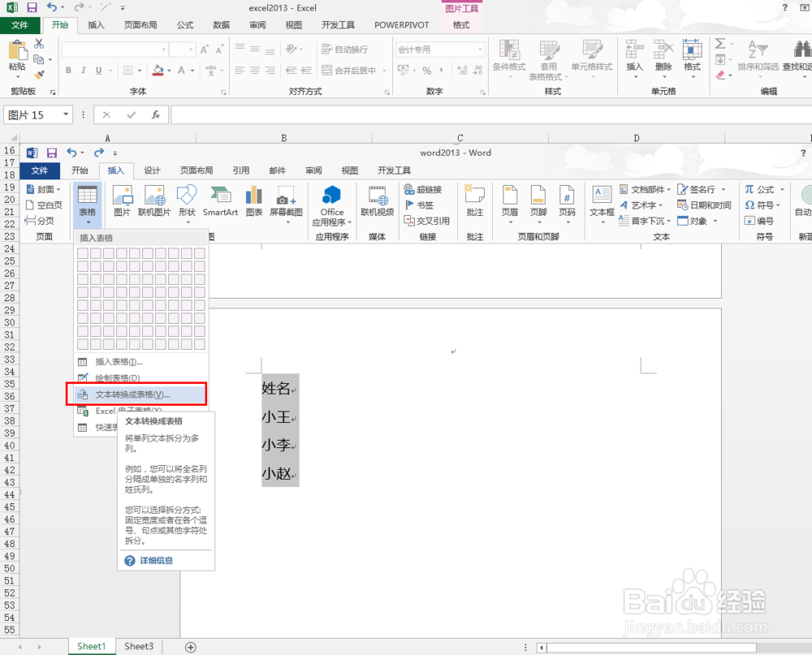
Task: Click Excel 套用表格格式 icon
Action: pos(549,50)
